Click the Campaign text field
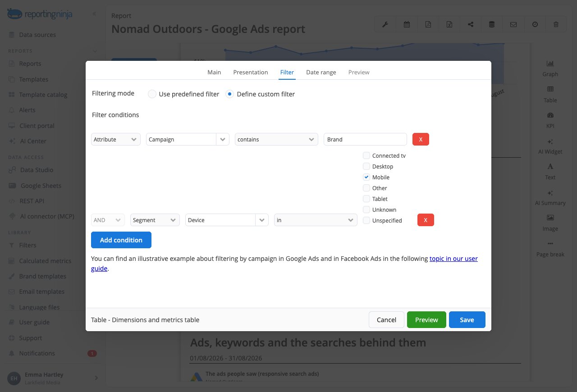Image resolution: width=577 pixels, height=392 pixels. point(181,139)
